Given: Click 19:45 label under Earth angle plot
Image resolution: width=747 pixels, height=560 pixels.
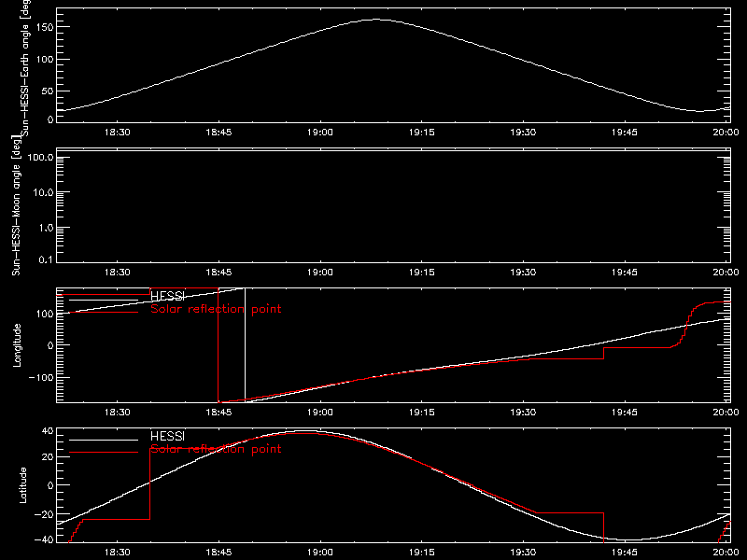Looking at the screenshot, I should pos(625,133).
